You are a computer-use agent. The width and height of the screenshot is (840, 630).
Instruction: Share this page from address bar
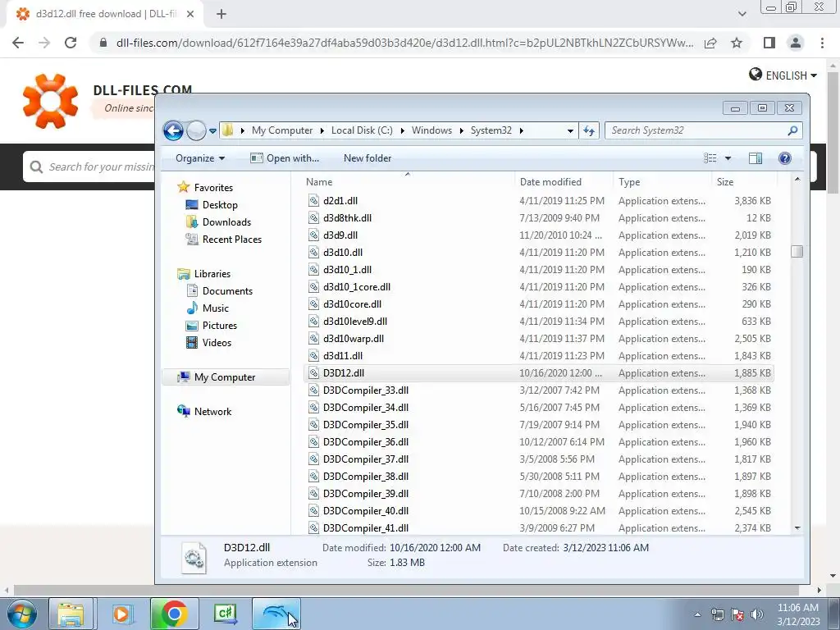point(710,43)
